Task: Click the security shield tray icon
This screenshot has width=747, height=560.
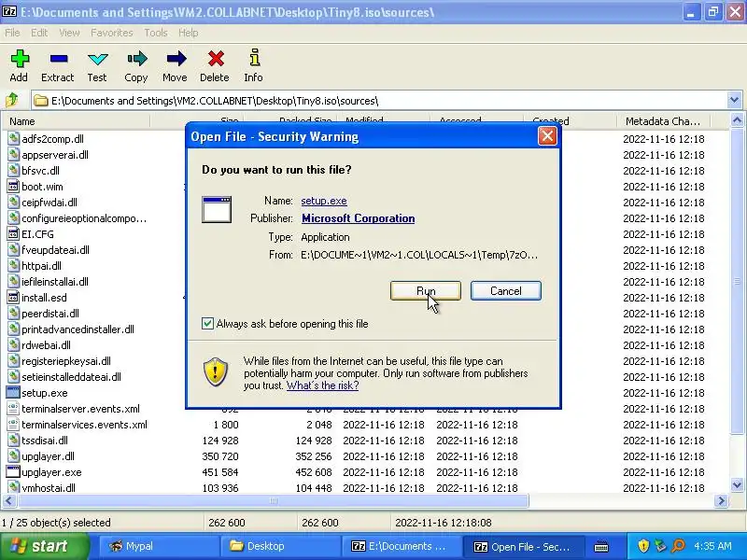Action: click(643, 545)
